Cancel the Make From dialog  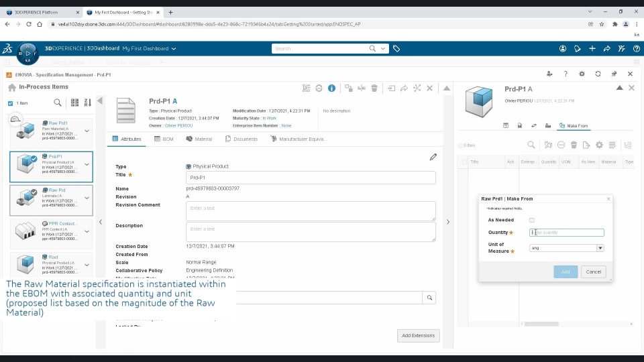click(x=594, y=271)
